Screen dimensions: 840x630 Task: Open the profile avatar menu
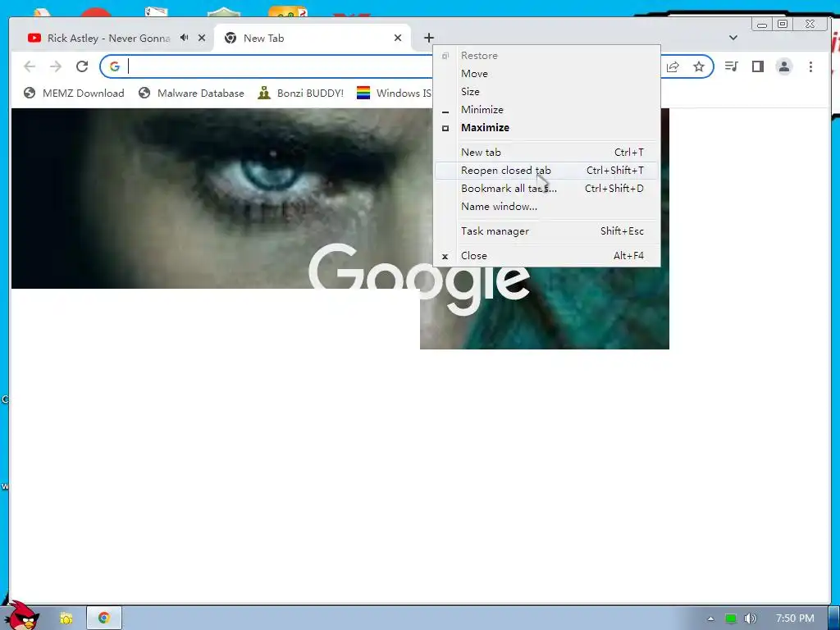coord(784,66)
